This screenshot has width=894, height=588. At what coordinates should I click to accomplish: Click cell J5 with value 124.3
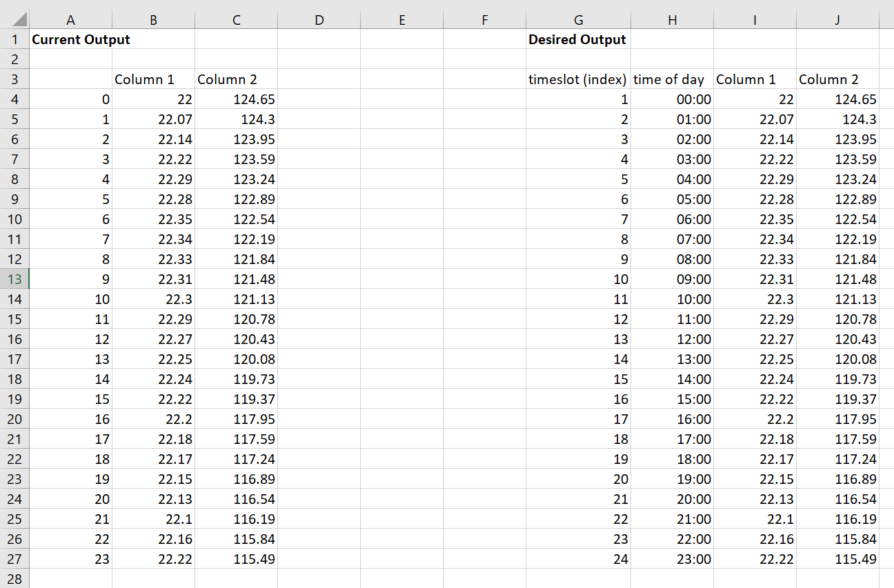[837, 119]
